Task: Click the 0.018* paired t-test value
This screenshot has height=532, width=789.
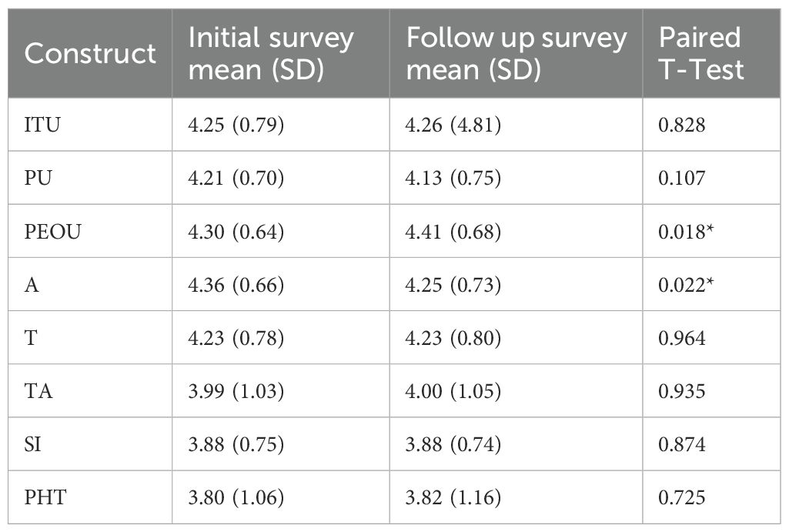Action: tap(687, 231)
